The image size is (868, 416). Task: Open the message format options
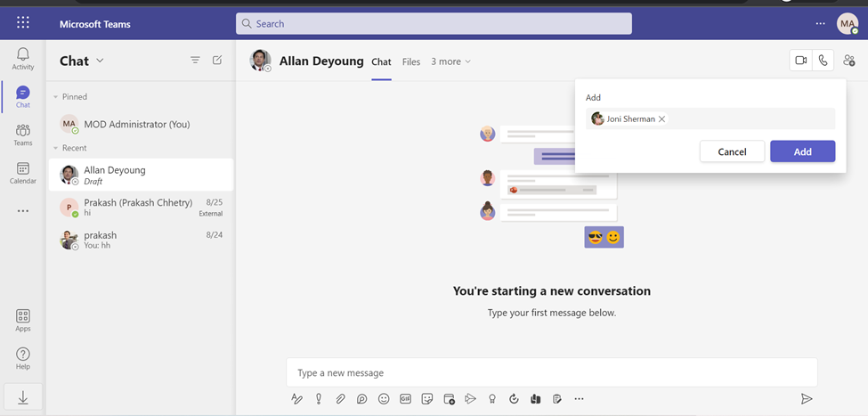296,399
